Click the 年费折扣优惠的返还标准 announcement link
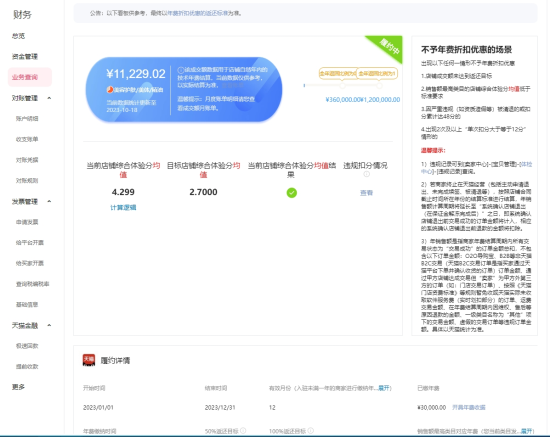The width and height of the screenshot is (550, 437). click(x=197, y=13)
